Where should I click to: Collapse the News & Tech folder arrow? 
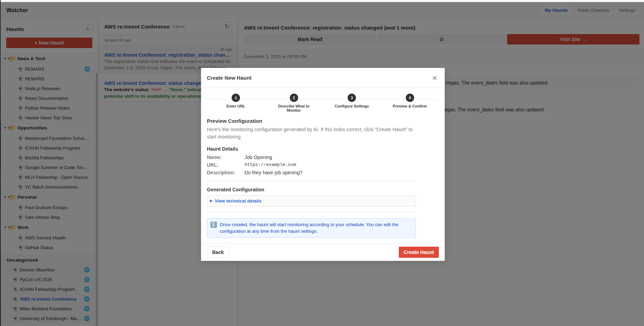coord(5,58)
